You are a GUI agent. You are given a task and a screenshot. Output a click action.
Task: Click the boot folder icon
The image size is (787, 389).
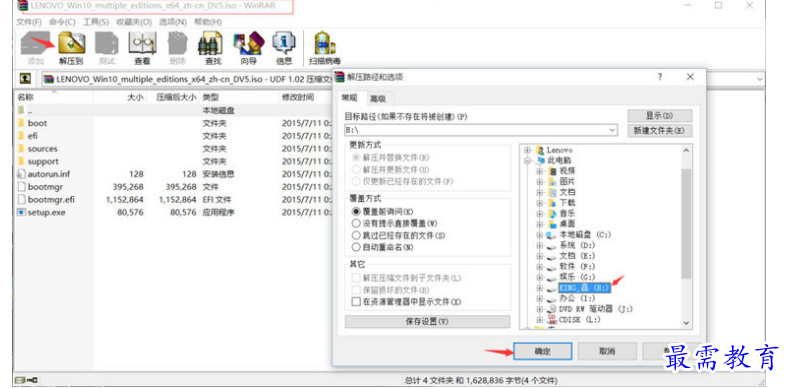tap(21, 123)
